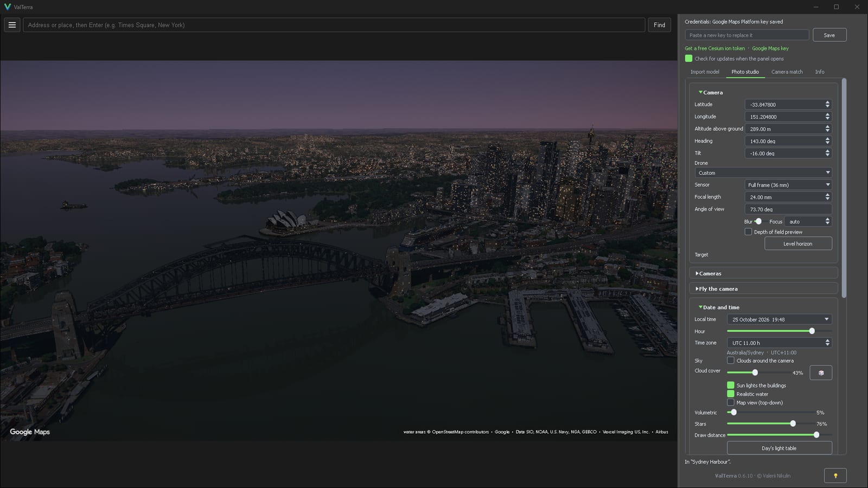The height and width of the screenshot is (488, 868).
Task: Enable Clouds around the camera
Action: tap(731, 360)
